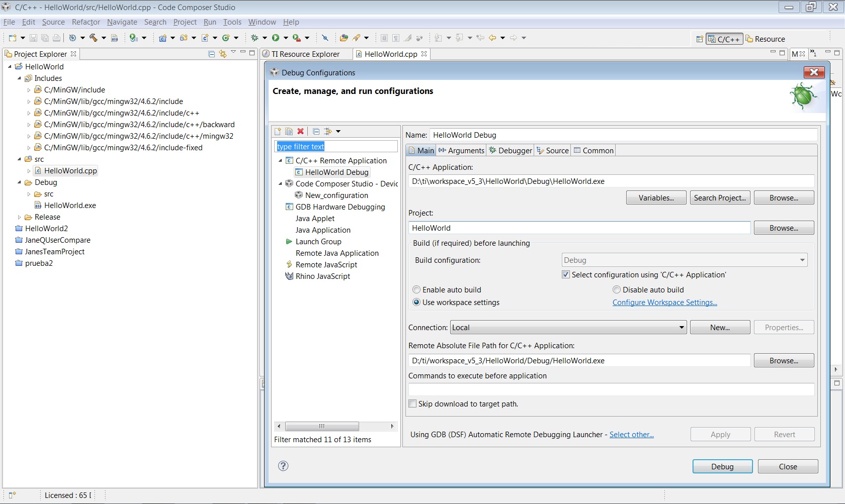This screenshot has width=845, height=504.
Task: Switch to the Common tab
Action: pyautogui.click(x=594, y=150)
